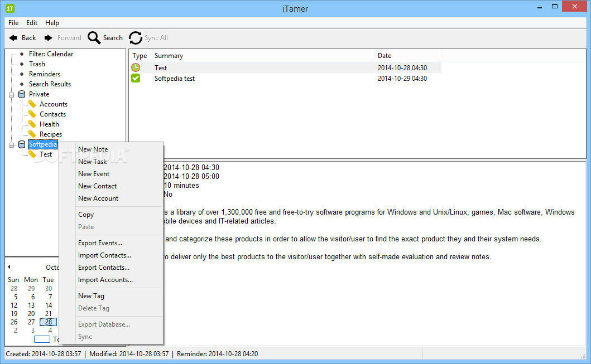Image resolution: width=591 pixels, height=364 pixels.
Task: Choose New Event from context menu
Action: pyautogui.click(x=94, y=174)
